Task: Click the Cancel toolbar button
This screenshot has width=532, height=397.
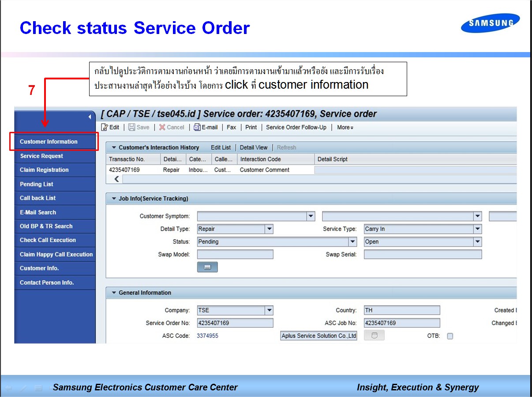Action: coord(172,127)
